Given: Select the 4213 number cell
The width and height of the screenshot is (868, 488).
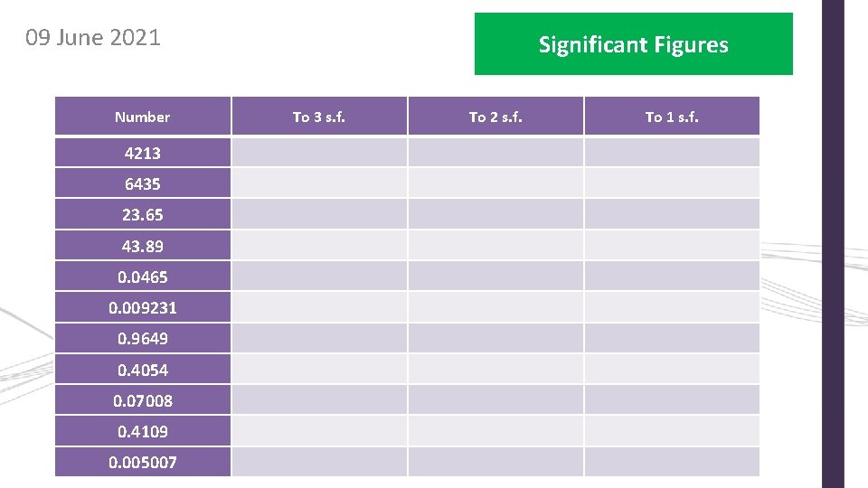Looking at the screenshot, I should pyautogui.click(x=142, y=153).
